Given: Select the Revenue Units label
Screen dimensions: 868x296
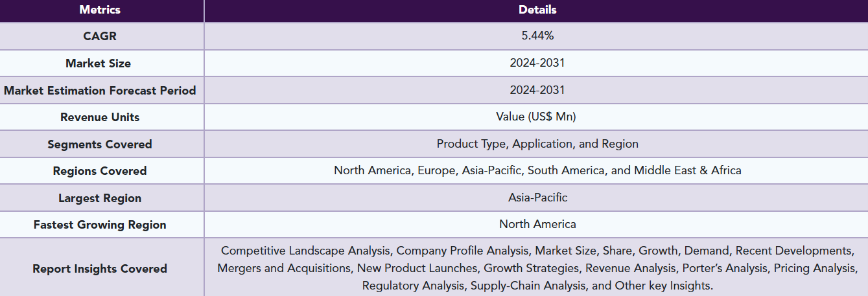Looking at the screenshot, I should pos(100,117).
